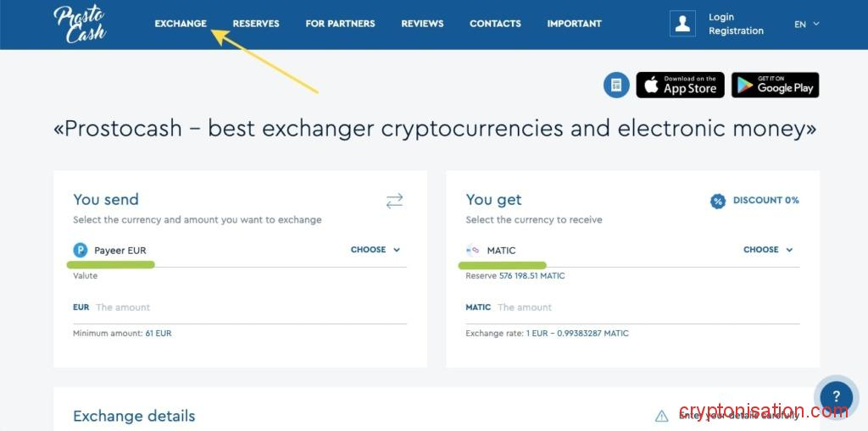
Task: Open the EXCHANGE menu item
Action: pyautogui.click(x=181, y=24)
